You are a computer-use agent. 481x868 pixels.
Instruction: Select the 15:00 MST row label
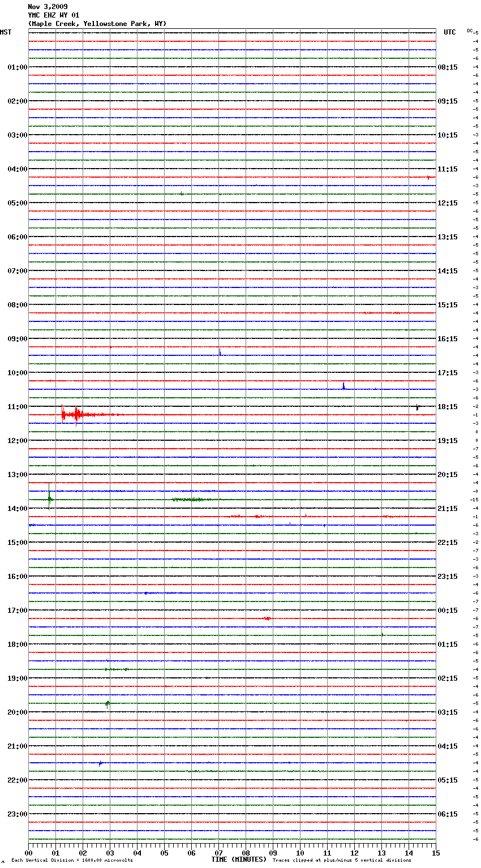[x=18, y=542]
